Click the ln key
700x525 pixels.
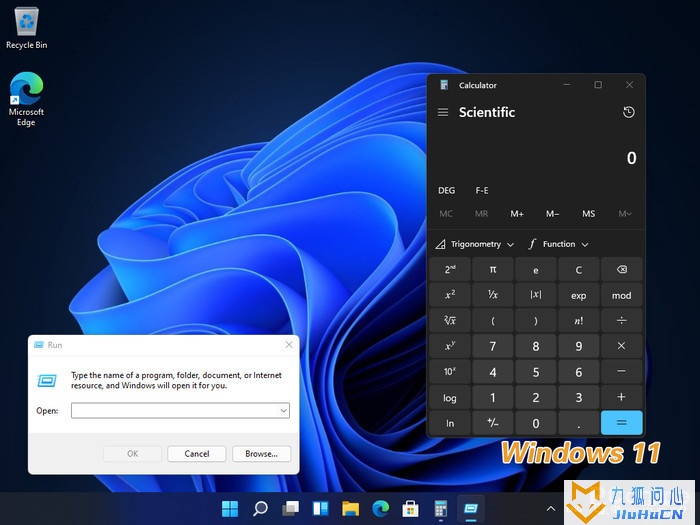[x=450, y=423]
